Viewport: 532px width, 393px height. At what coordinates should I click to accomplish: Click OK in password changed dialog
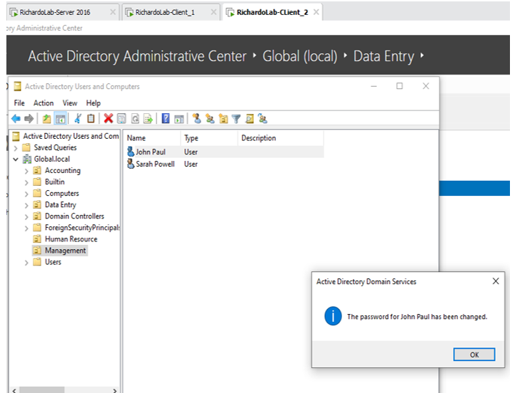click(474, 355)
